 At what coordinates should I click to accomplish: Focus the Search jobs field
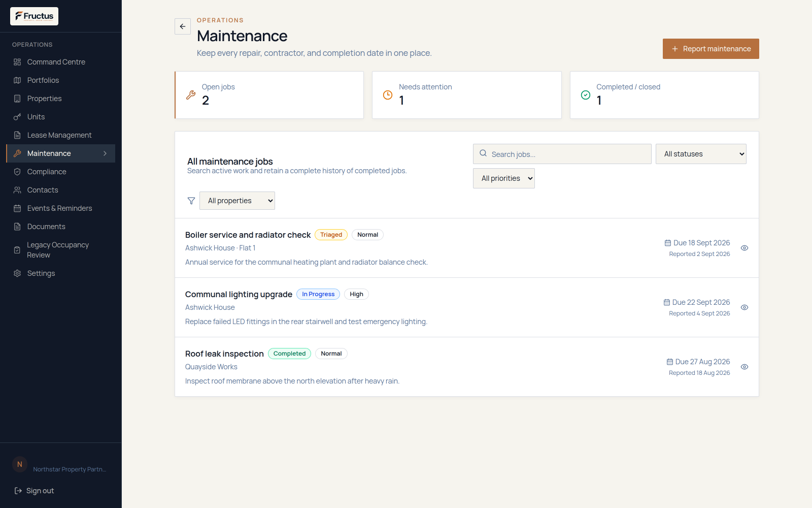click(562, 154)
